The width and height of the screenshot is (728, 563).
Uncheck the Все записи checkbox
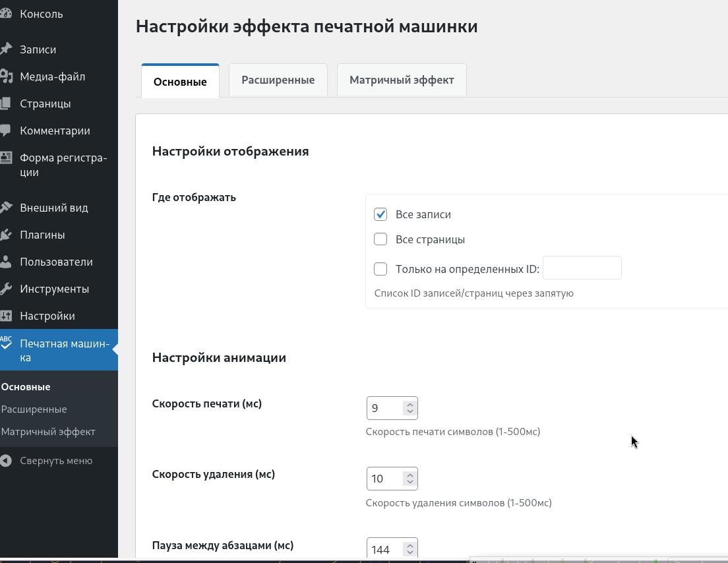coord(380,214)
